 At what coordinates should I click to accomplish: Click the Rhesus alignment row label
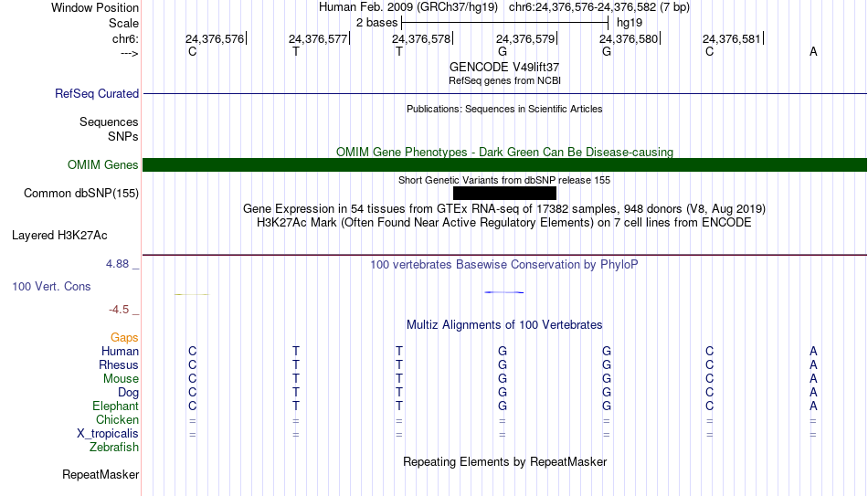point(119,364)
